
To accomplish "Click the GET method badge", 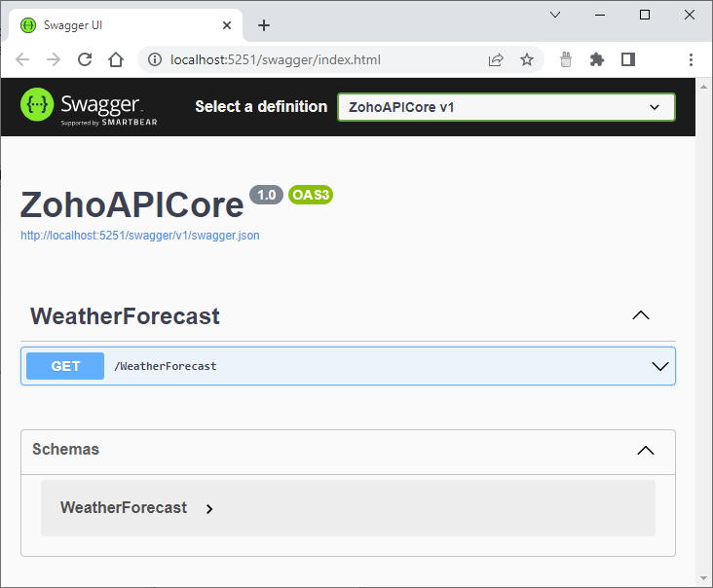I will pos(65,366).
